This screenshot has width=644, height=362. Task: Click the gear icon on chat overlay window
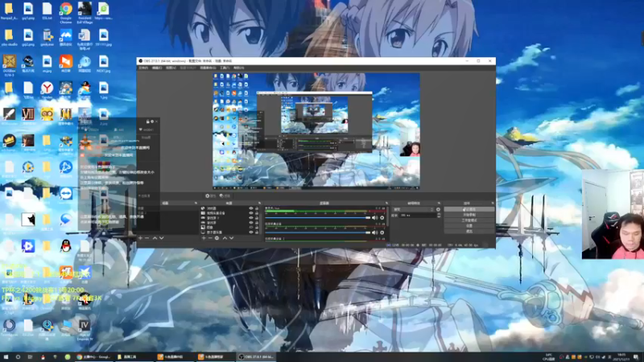click(x=152, y=121)
